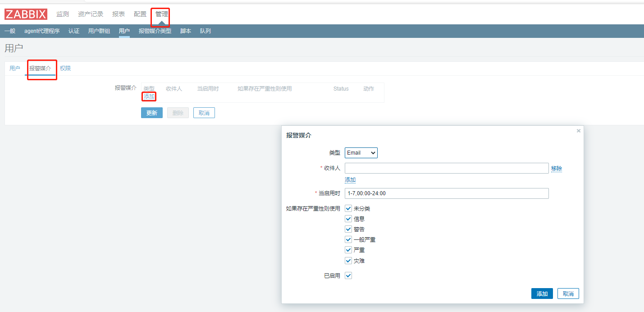Go to the 用户群组 submenu
The width and height of the screenshot is (644, 312).
pos(99,31)
